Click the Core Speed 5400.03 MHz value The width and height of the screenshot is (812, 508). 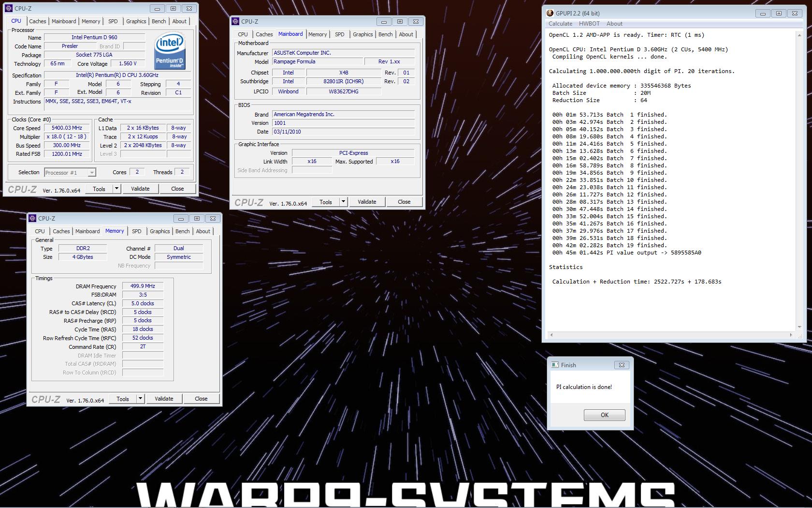pyautogui.click(x=67, y=128)
